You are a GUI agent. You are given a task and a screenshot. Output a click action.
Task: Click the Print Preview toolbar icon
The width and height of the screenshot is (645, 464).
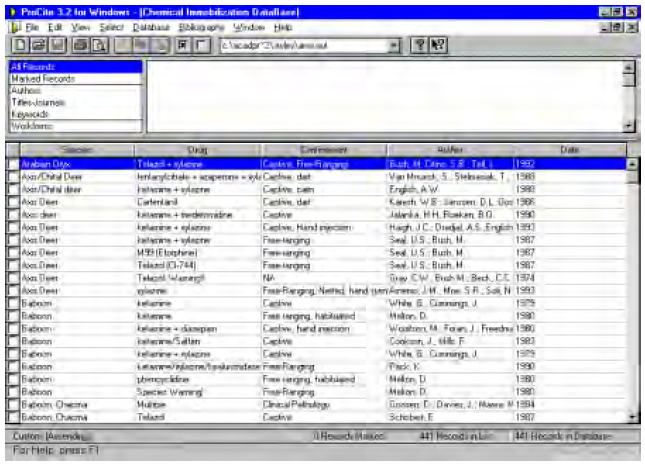(x=99, y=45)
